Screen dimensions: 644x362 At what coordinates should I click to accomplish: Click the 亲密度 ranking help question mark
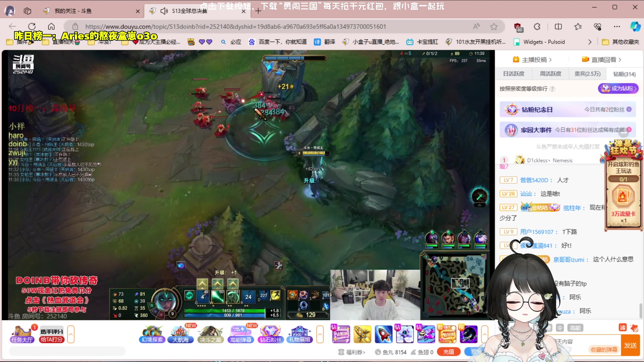pos(552,89)
